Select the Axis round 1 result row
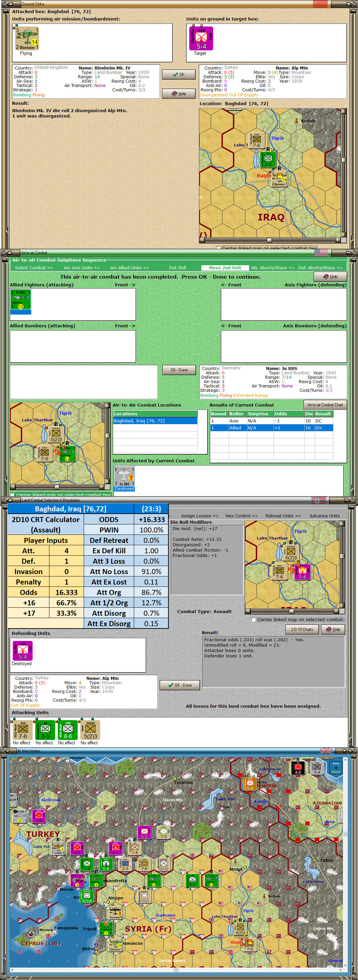This screenshot has width=358, height=980. click(272, 421)
